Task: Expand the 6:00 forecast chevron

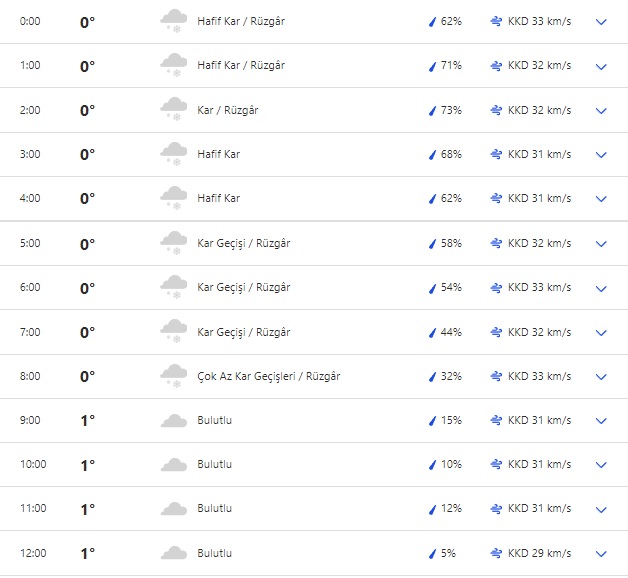Action: point(601,288)
